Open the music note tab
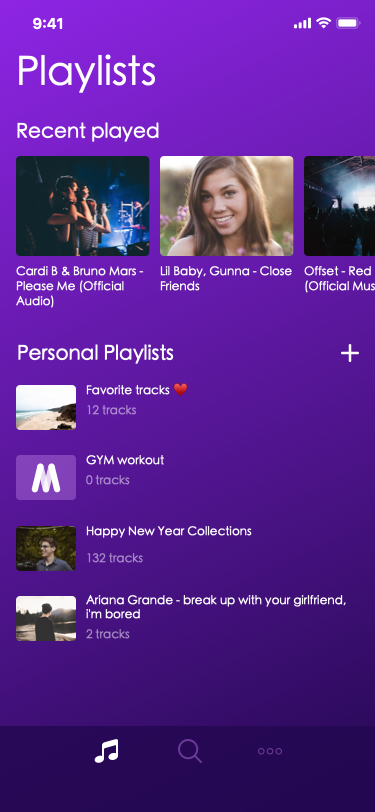Image resolution: width=375 pixels, height=812 pixels. click(107, 750)
